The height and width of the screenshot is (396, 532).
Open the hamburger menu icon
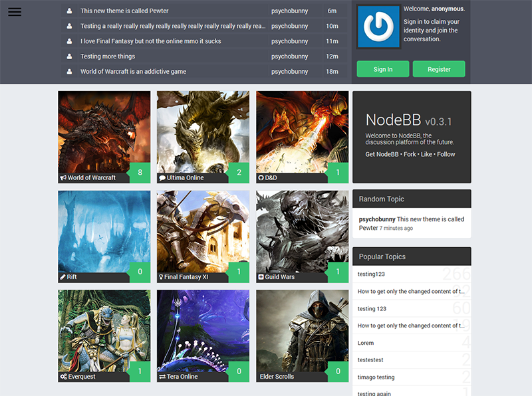[x=15, y=12]
